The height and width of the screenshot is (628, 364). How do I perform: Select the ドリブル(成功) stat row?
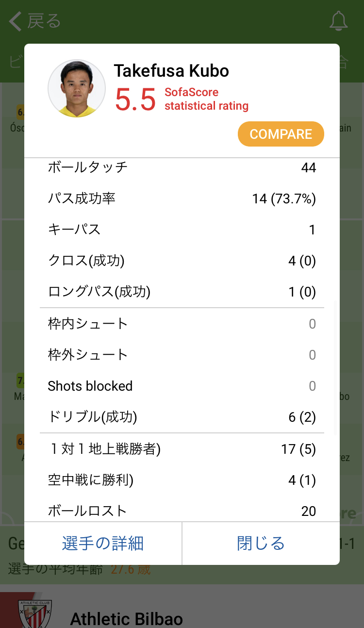(182, 417)
